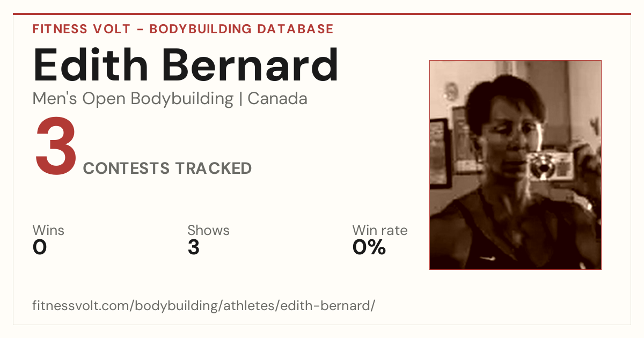The width and height of the screenshot is (644, 338).
Task: Click the Canada country label
Action: click(277, 99)
